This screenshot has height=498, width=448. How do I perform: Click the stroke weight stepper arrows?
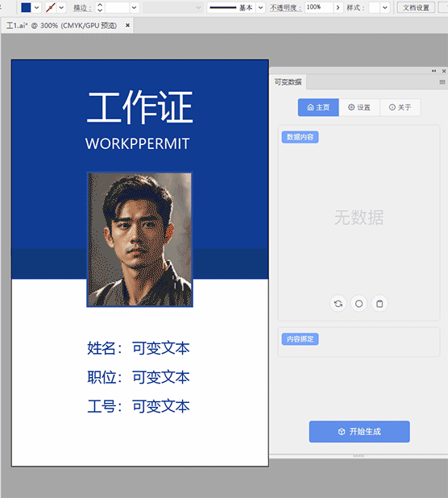[100, 7]
